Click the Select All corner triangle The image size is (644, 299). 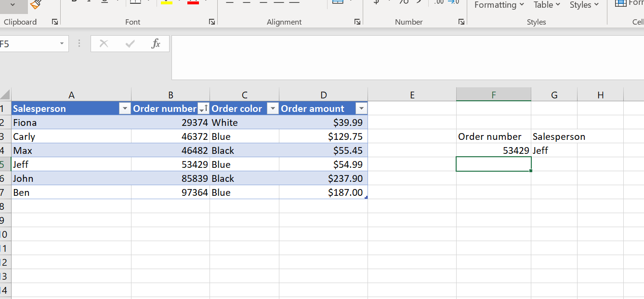[5, 95]
